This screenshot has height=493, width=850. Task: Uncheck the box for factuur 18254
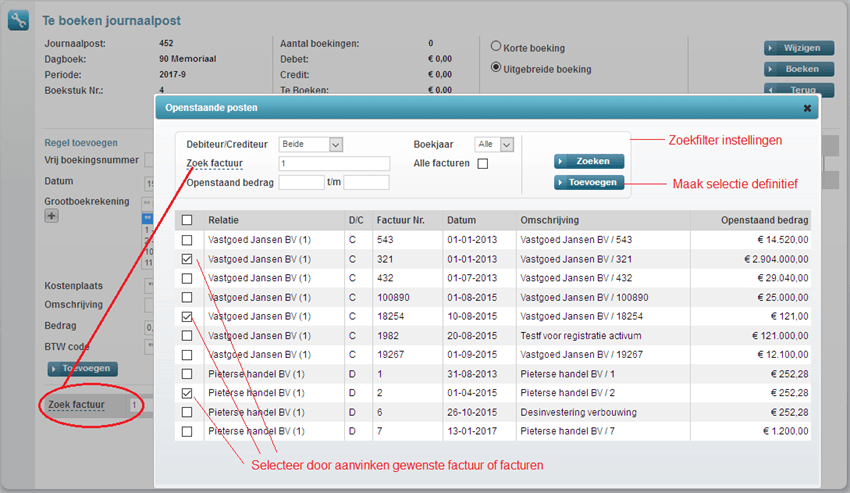coord(187,317)
